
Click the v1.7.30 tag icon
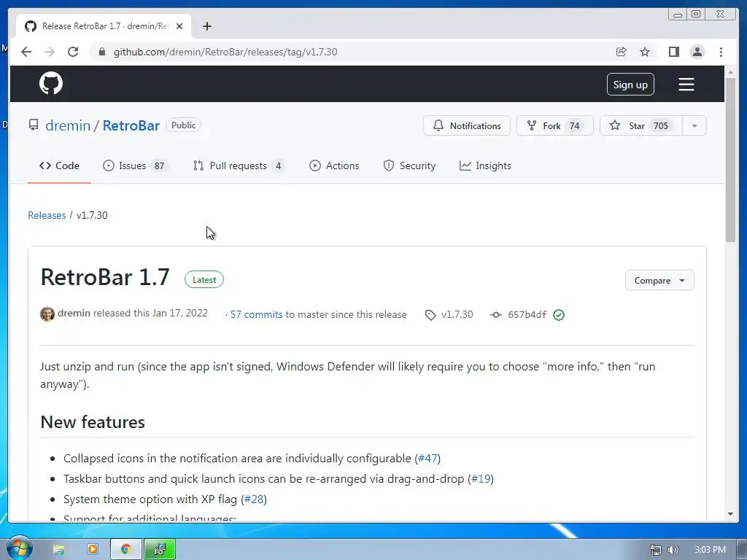point(430,315)
